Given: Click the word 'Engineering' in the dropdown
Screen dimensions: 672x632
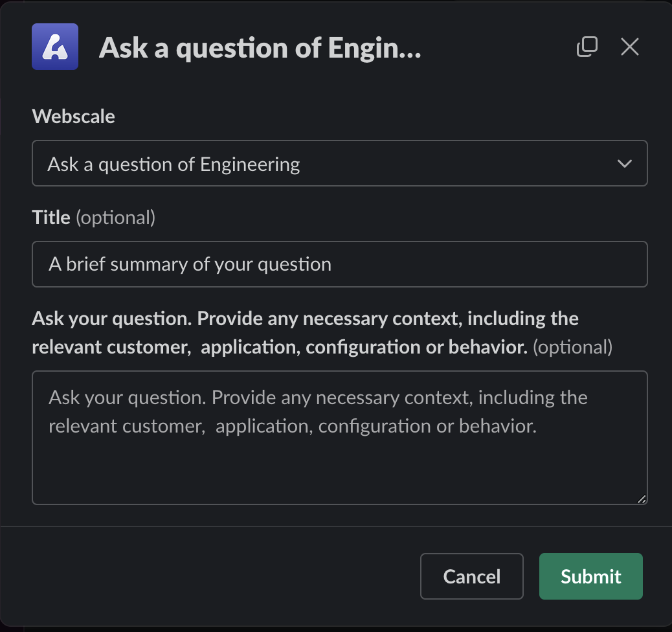Looking at the screenshot, I should pos(250,164).
